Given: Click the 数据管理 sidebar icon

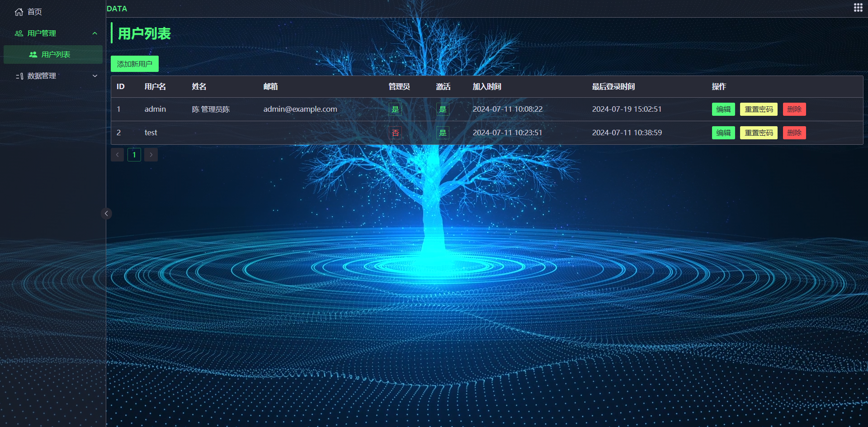Looking at the screenshot, I should coord(19,76).
